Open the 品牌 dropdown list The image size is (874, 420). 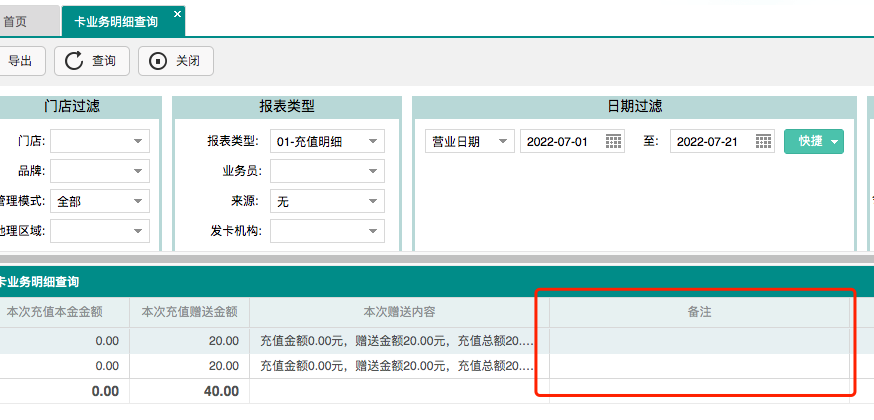pos(138,171)
